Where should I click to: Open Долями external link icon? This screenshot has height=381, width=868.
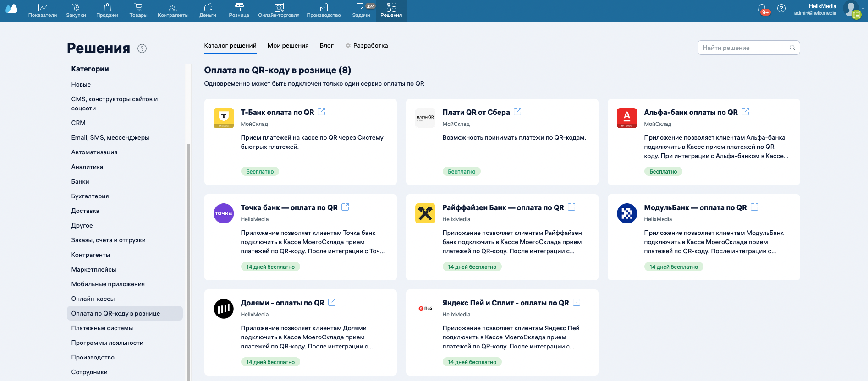click(332, 302)
